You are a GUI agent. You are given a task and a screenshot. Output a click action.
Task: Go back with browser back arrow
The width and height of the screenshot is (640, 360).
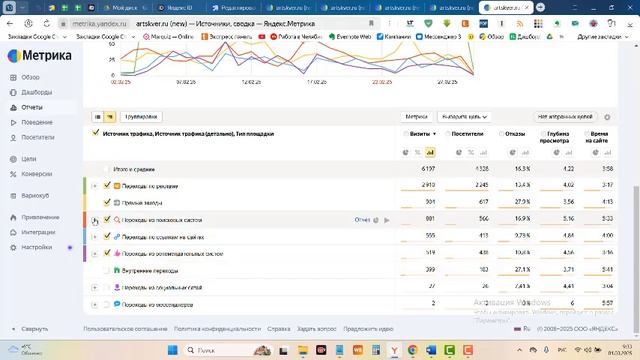10,24
